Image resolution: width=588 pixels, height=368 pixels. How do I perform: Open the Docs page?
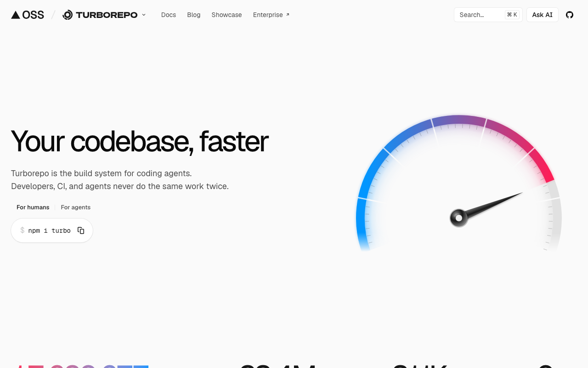click(x=169, y=15)
